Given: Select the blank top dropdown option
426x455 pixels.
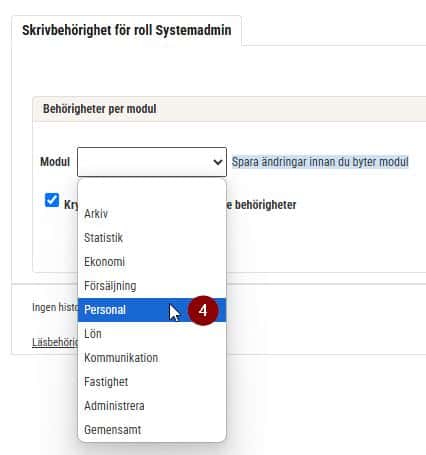Looking at the screenshot, I should tap(152, 192).
